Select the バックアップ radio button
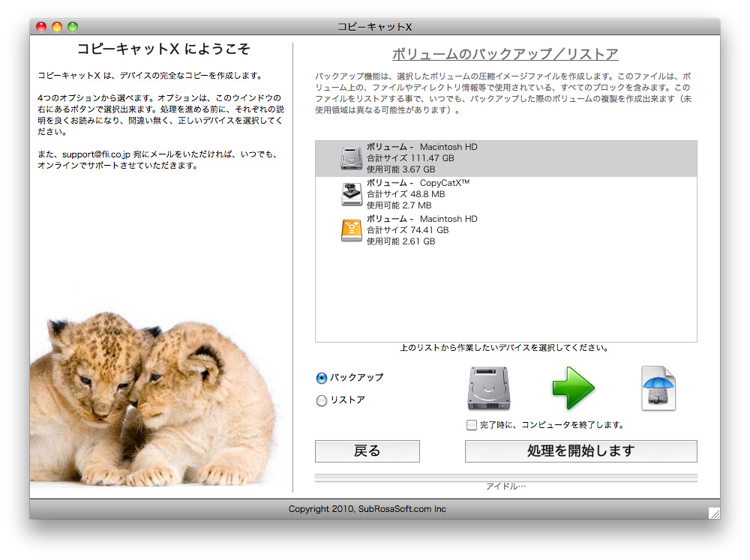Image resolution: width=750 pixels, height=560 pixels. [322, 378]
